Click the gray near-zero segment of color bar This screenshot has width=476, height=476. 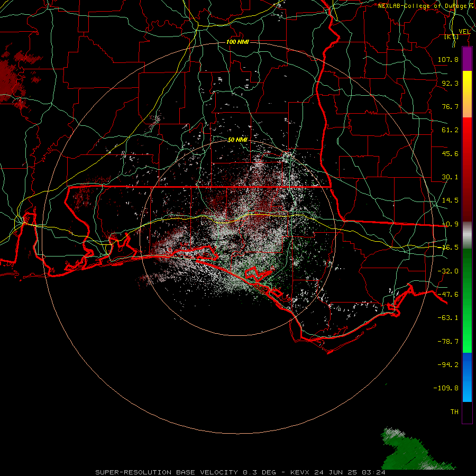point(467,235)
